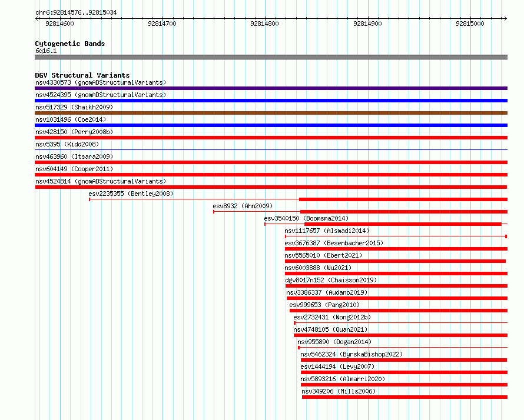Click the right arrow of the ruler
The image size is (524, 420).
point(505,18)
